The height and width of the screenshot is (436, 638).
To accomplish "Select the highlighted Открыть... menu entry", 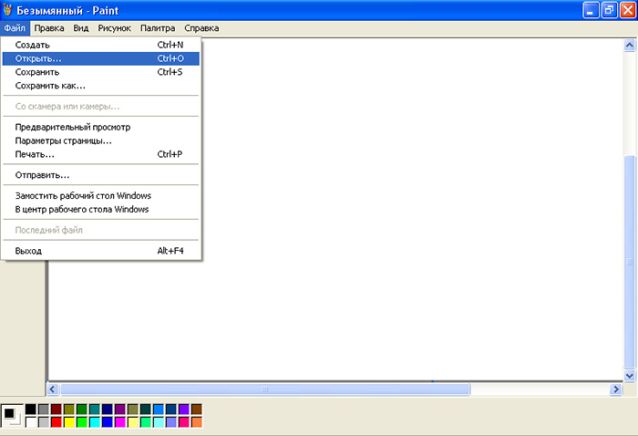I will [101, 59].
